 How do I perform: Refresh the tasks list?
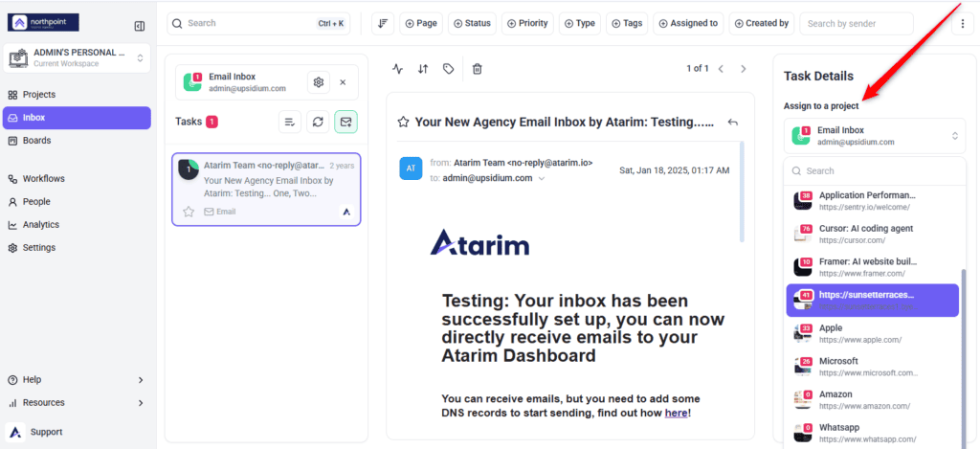(318, 122)
